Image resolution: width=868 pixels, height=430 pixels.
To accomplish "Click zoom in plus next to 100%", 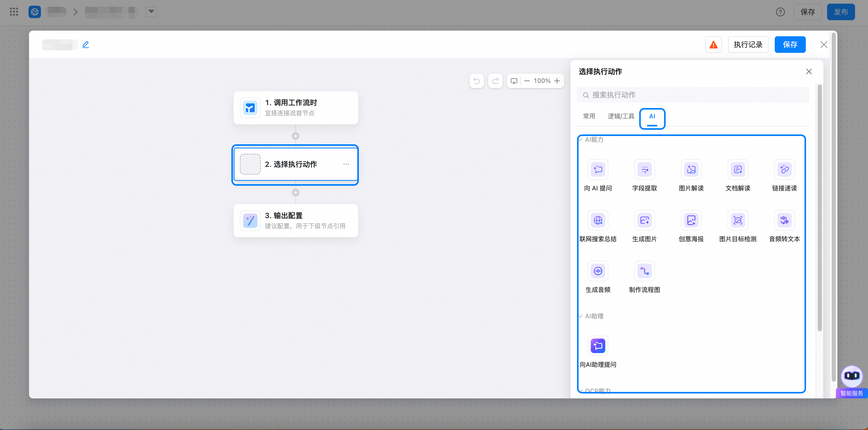I will click(557, 81).
